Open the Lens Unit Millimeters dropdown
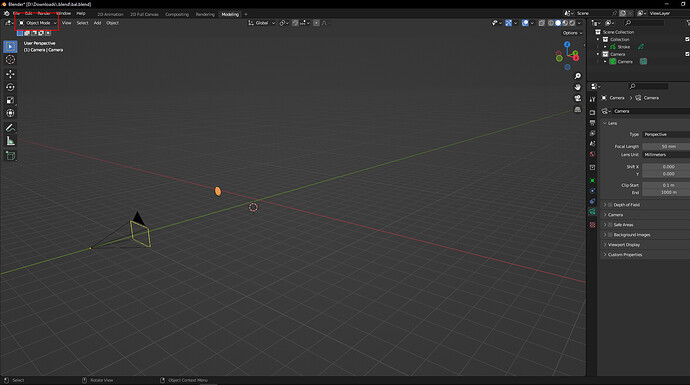690x385 pixels. click(666, 155)
